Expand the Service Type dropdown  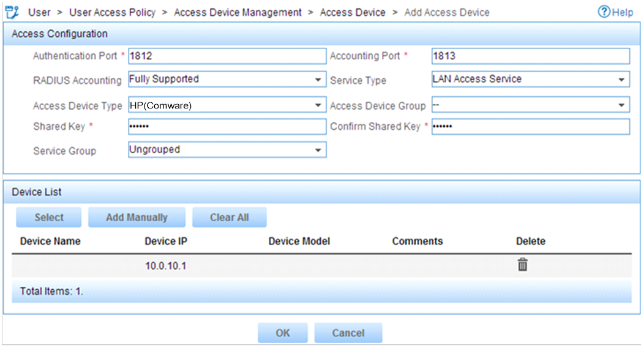coord(531,79)
